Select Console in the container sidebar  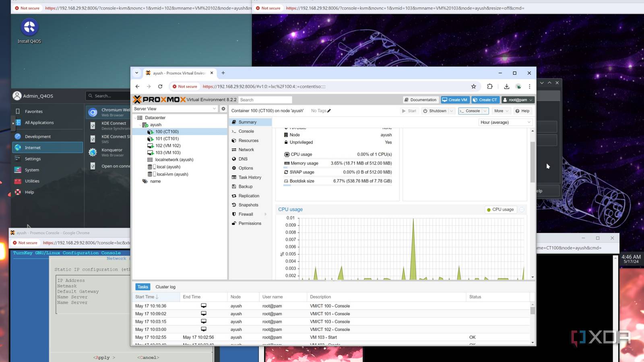coord(246,131)
